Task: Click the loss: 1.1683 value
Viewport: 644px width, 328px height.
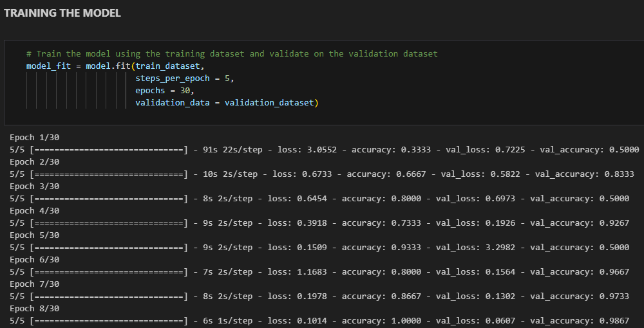Action: [x=298, y=272]
